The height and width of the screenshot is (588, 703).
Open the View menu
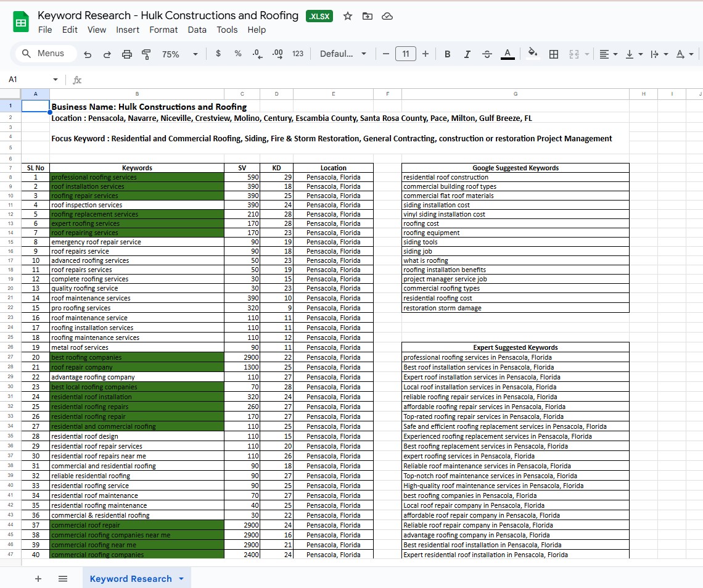tap(96, 30)
